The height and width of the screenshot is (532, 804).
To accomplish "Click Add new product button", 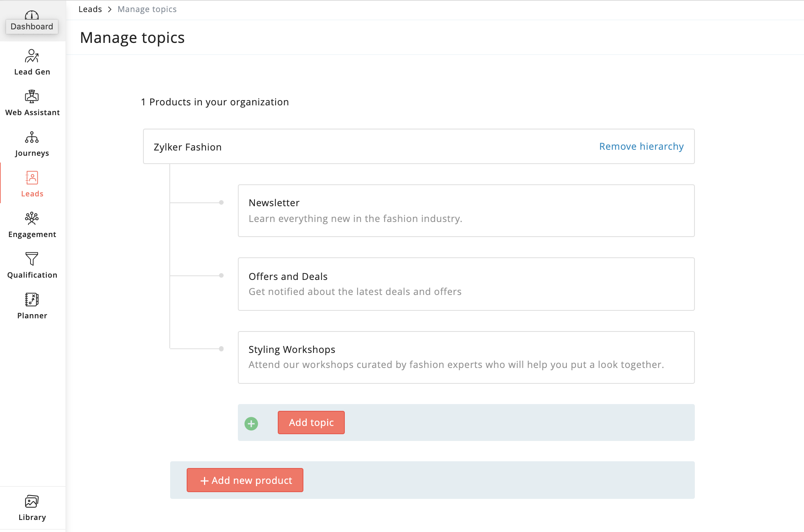I will click(x=245, y=480).
